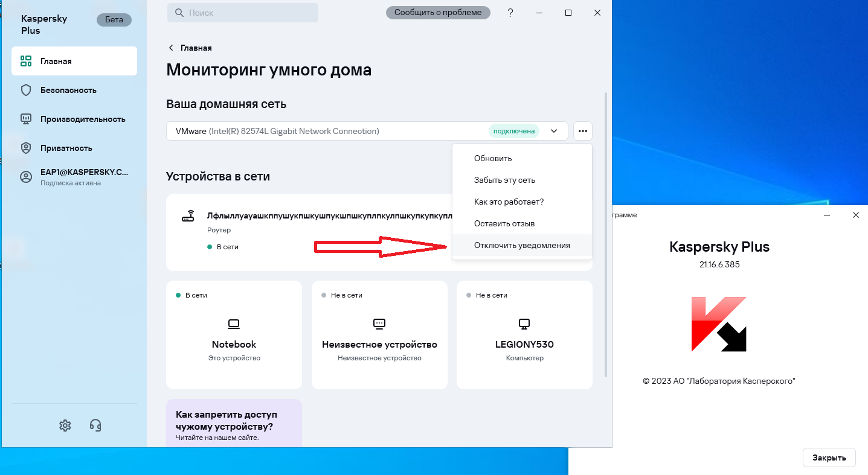Click the В сети status on router card
The image size is (868, 475).
223,247
